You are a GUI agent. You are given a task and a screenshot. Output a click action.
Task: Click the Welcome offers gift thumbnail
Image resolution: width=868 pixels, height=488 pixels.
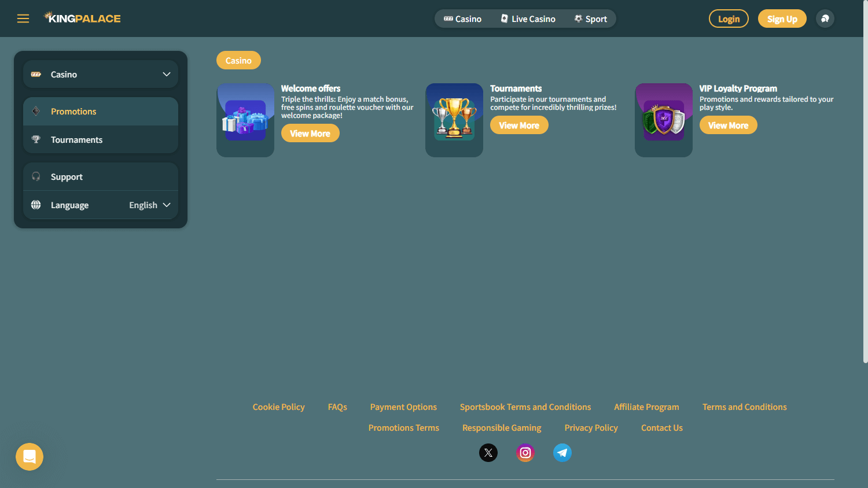(x=245, y=120)
